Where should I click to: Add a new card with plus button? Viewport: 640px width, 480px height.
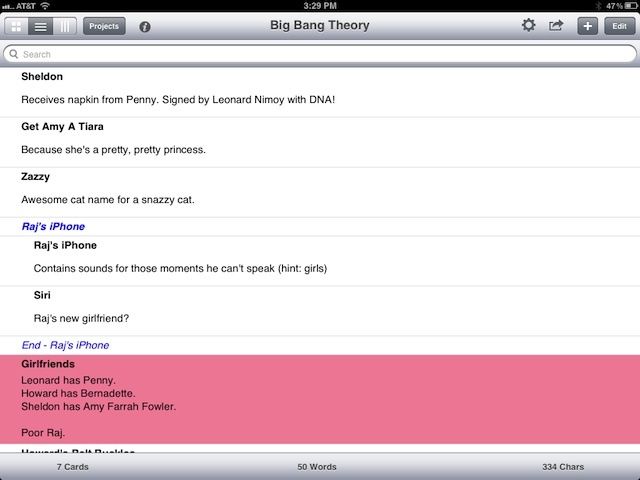587,27
